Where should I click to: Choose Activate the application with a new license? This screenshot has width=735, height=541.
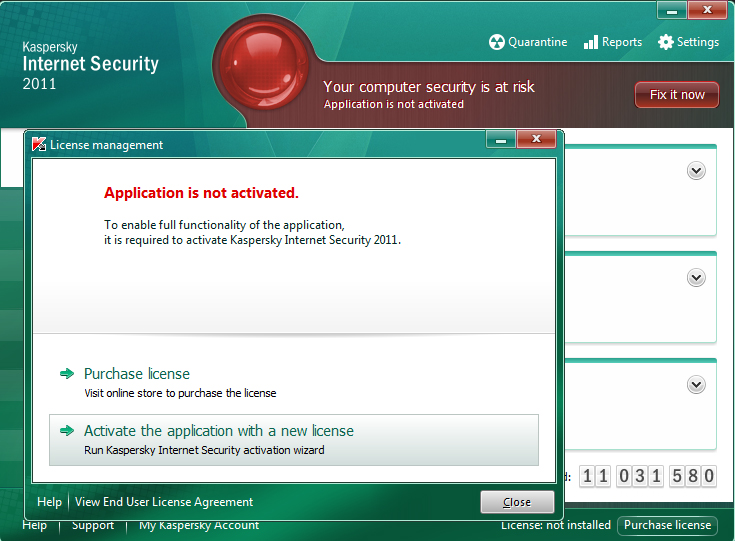pos(293,440)
